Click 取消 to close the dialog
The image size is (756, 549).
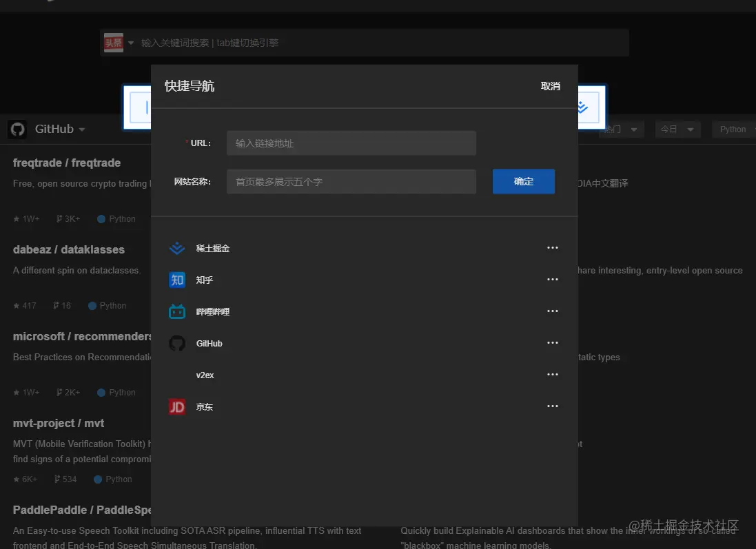click(x=550, y=86)
